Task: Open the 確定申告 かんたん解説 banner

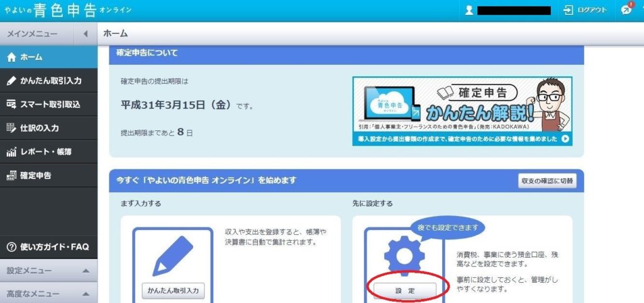Action: (462, 111)
